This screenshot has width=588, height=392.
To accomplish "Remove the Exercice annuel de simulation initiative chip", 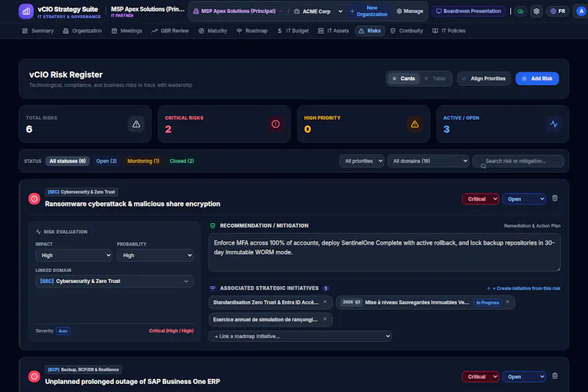I will pos(325,319).
